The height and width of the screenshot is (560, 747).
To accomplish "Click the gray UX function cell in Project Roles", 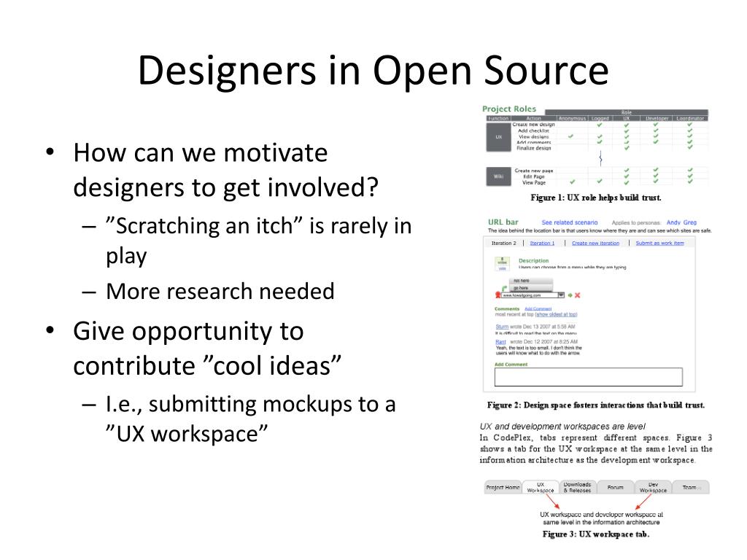I will pyautogui.click(x=499, y=136).
